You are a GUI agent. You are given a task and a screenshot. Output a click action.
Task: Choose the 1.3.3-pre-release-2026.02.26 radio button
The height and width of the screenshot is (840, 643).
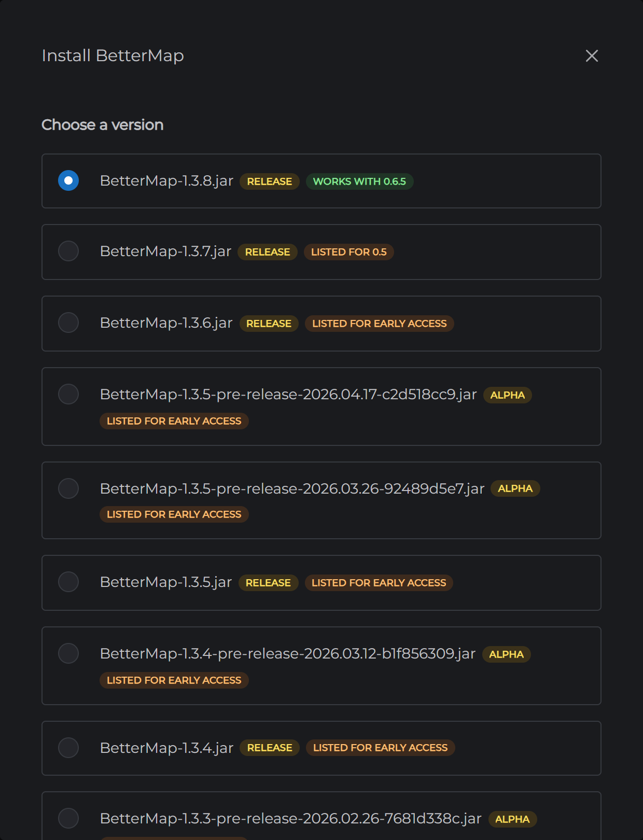pos(68,818)
